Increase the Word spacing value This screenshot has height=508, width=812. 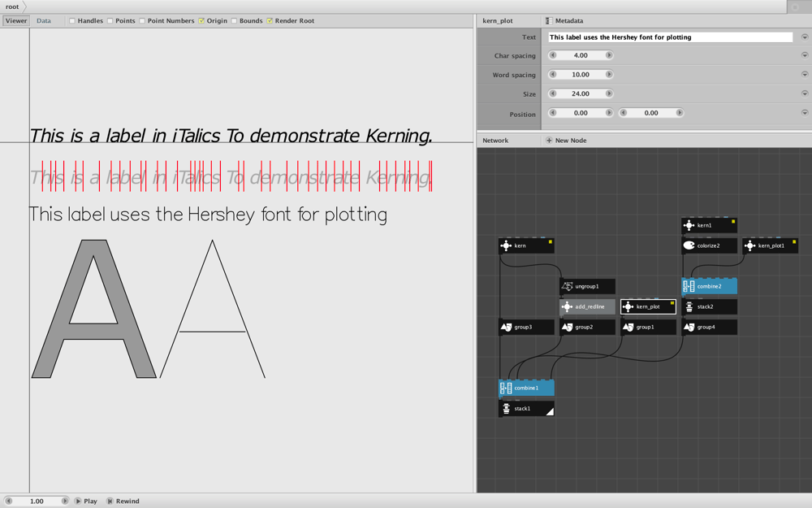tap(609, 75)
